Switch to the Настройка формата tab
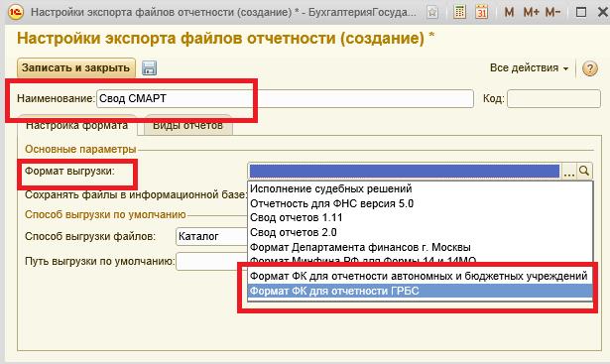 [x=77, y=126]
